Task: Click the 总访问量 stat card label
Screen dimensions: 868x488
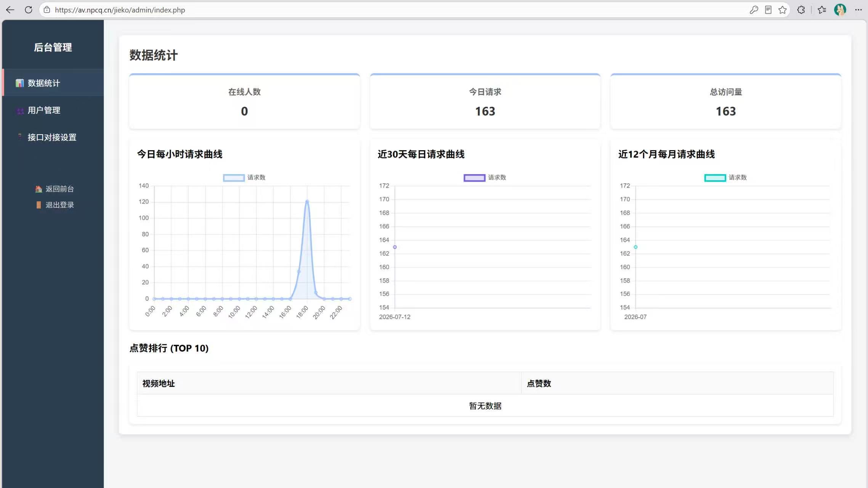Action: coord(725,92)
